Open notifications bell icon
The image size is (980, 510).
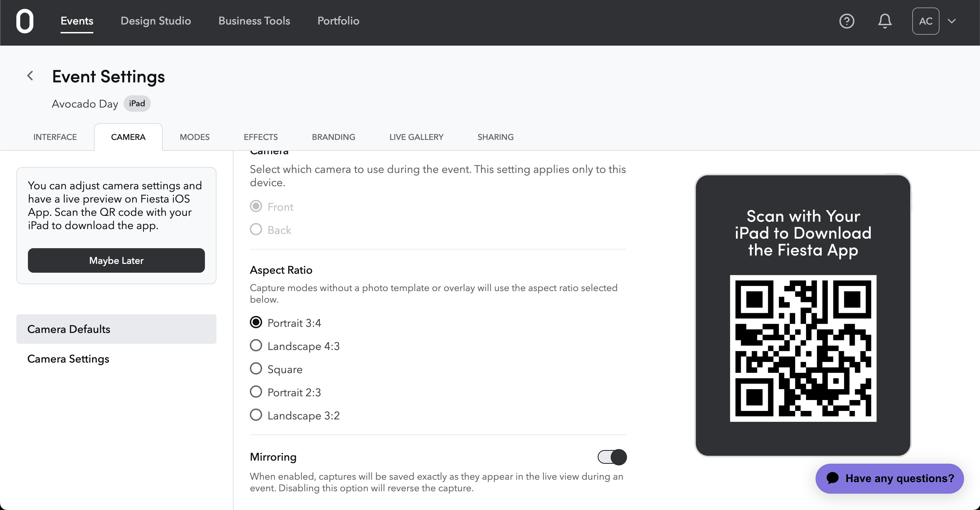click(x=885, y=21)
